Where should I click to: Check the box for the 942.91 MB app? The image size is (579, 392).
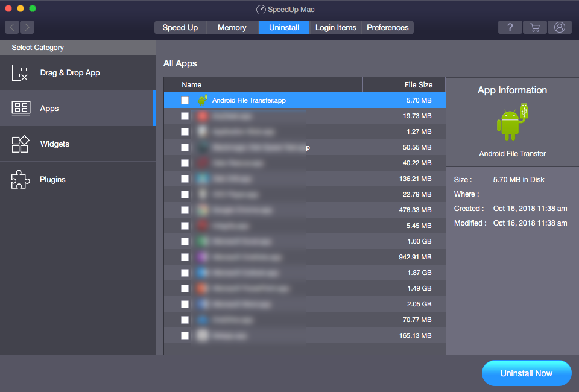point(185,258)
